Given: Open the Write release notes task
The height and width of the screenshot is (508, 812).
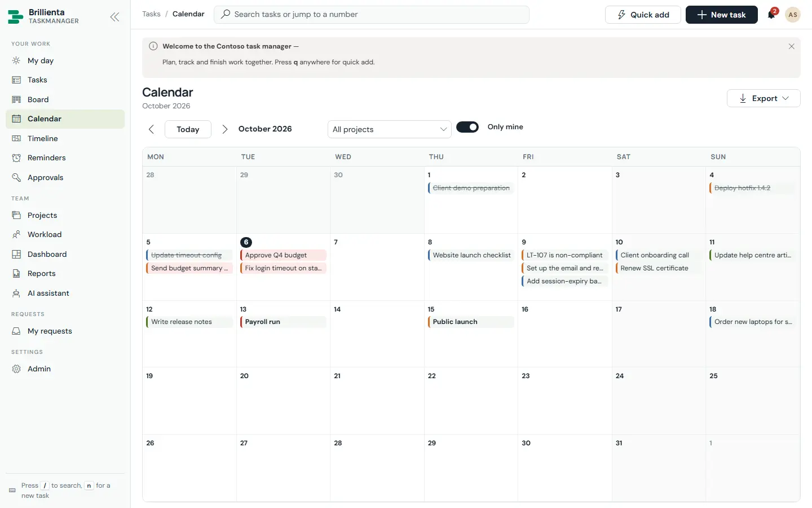Looking at the screenshot, I should [189, 322].
